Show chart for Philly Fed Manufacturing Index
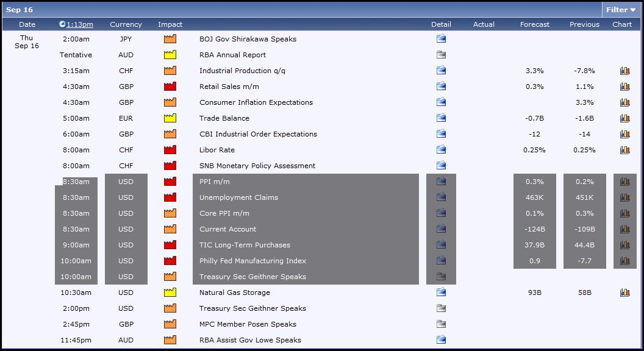The height and width of the screenshot is (351, 644). click(x=624, y=261)
